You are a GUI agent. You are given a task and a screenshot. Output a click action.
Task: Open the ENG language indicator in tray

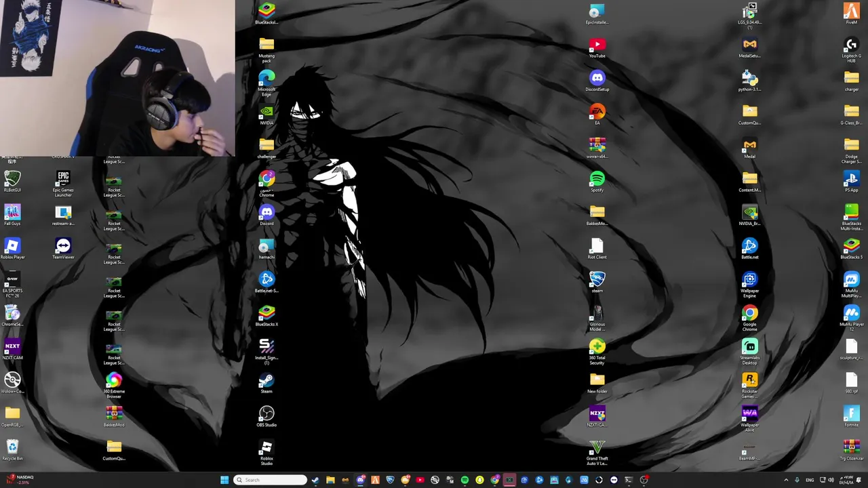(x=810, y=480)
